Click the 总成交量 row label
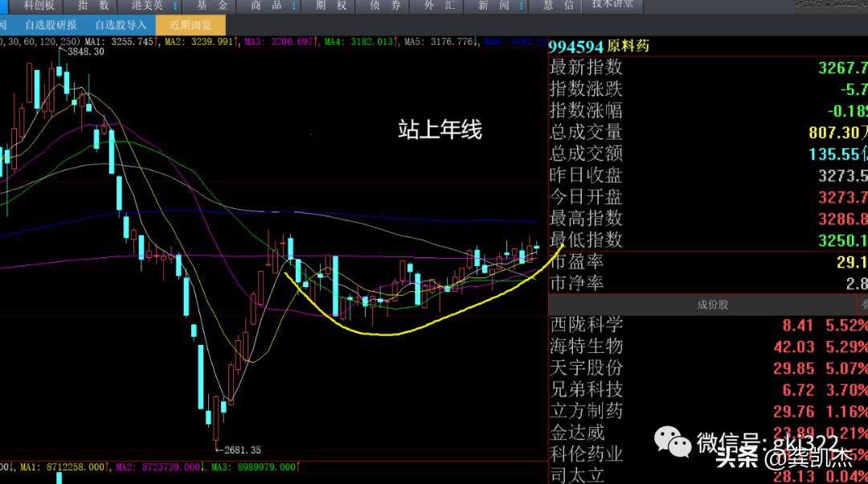This screenshot has height=484, width=868. (x=586, y=133)
